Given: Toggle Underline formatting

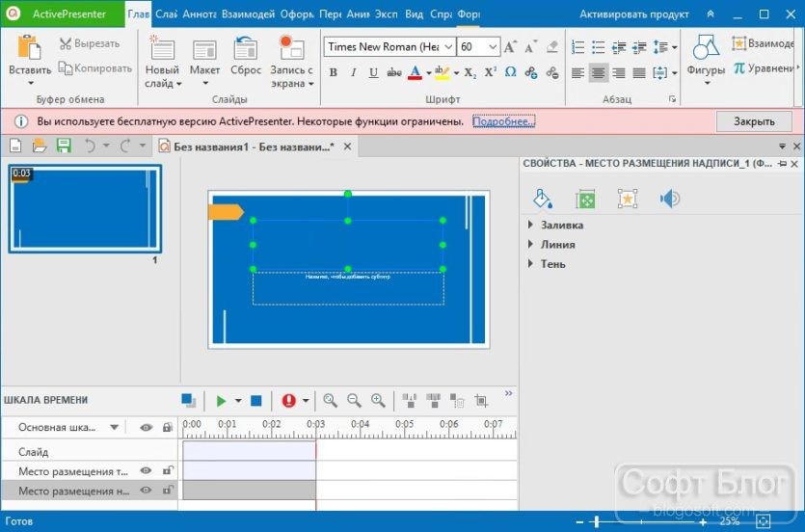Looking at the screenshot, I should (373, 72).
